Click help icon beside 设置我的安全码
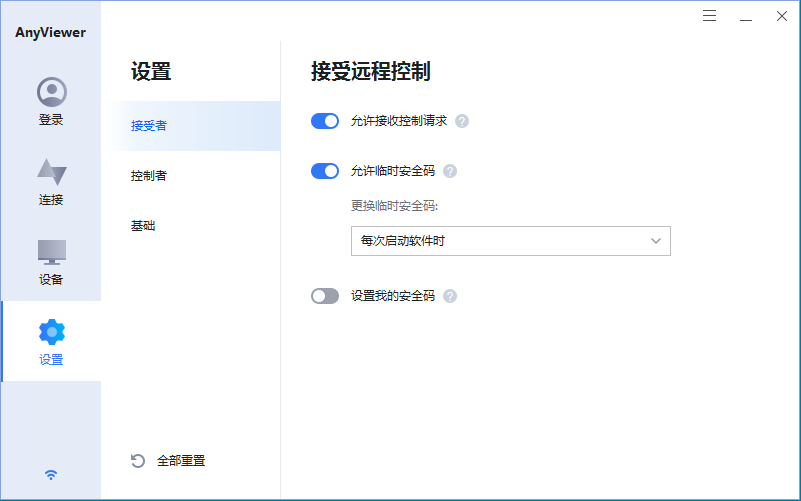 [450, 296]
